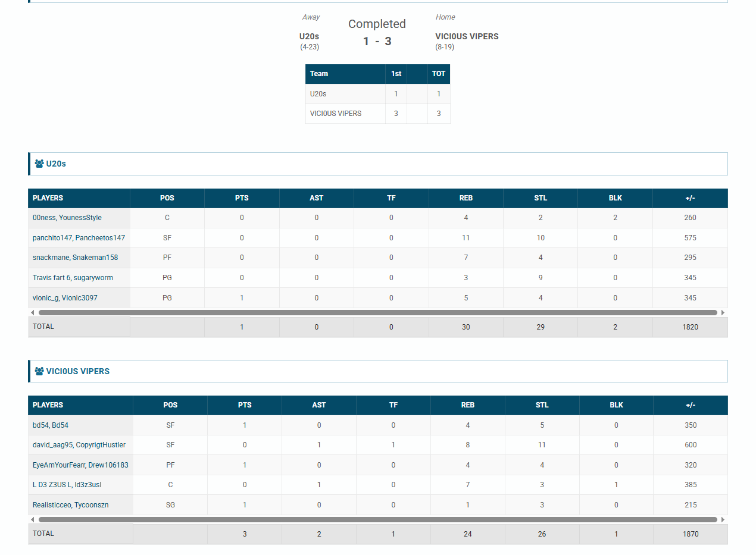Click the team icon beside VICIOUS VIPERS heading

coord(39,371)
